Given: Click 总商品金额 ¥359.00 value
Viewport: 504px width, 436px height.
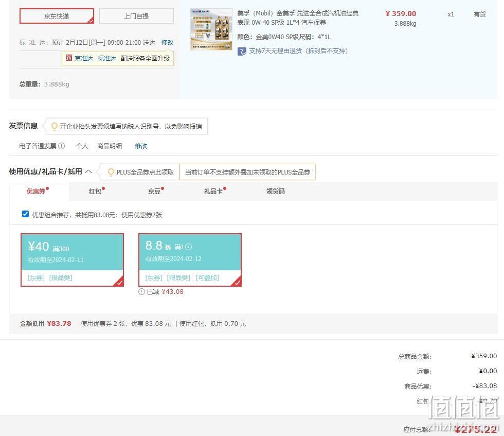Looking at the screenshot, I should (x=484, y=356).
